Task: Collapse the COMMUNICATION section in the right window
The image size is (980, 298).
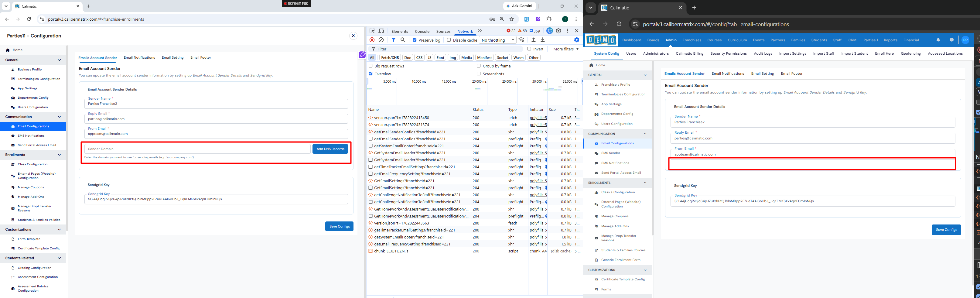Action: [645, 134]
